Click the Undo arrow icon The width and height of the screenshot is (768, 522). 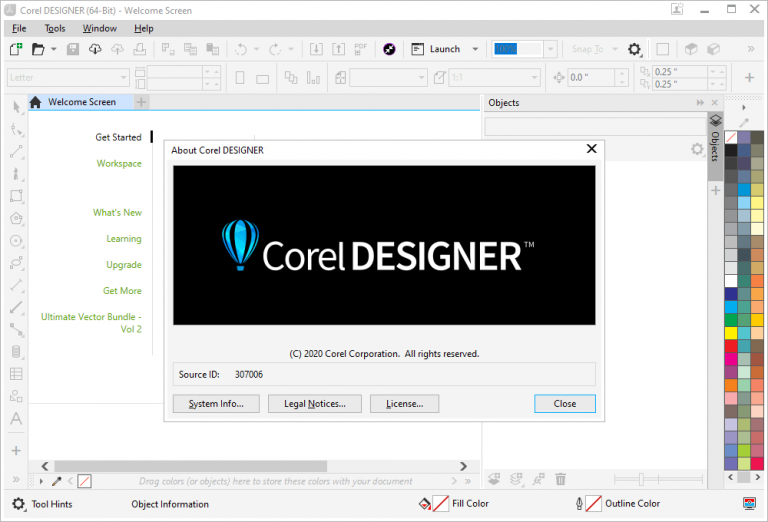click(241, 49)
